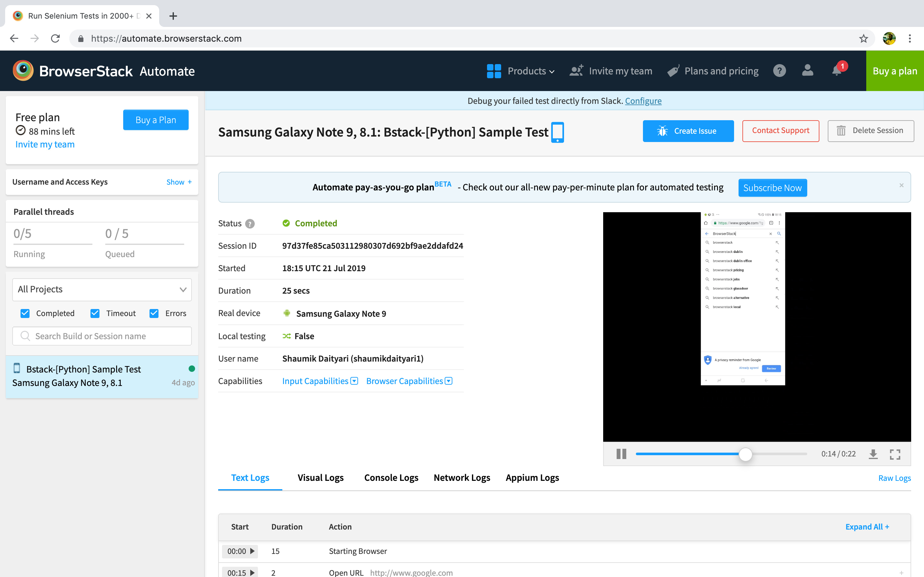Viewport: 924px width, 577px height.
Task: Expand the video to fullscreen
Action: pyautogui.click(x=895, y=454)
